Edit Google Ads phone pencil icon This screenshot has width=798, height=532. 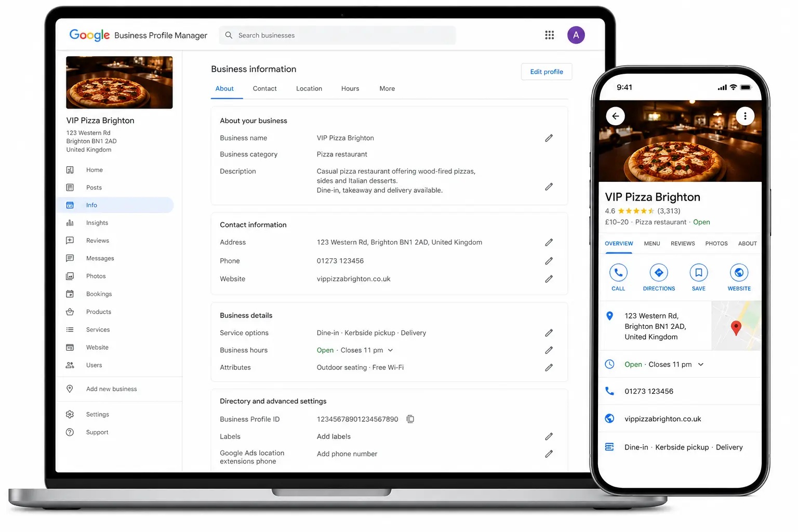(549, 454)
